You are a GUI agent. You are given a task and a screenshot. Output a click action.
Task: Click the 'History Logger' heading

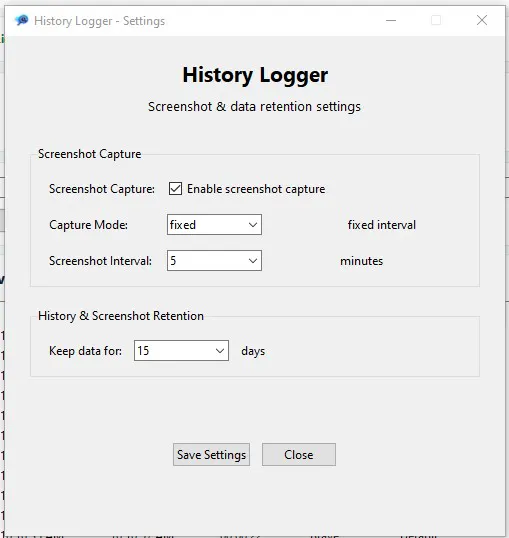click(x=255, y=75)
